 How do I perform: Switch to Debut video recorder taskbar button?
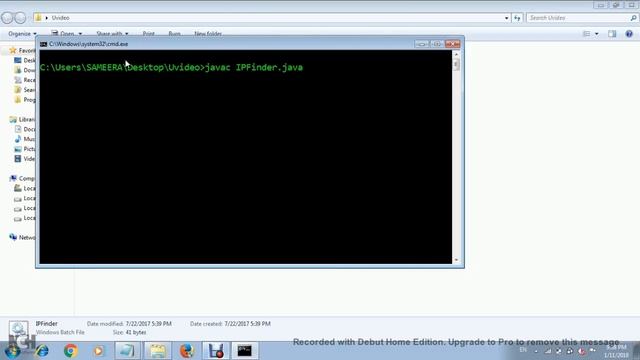pyautogui.click(x=216, y=351)
